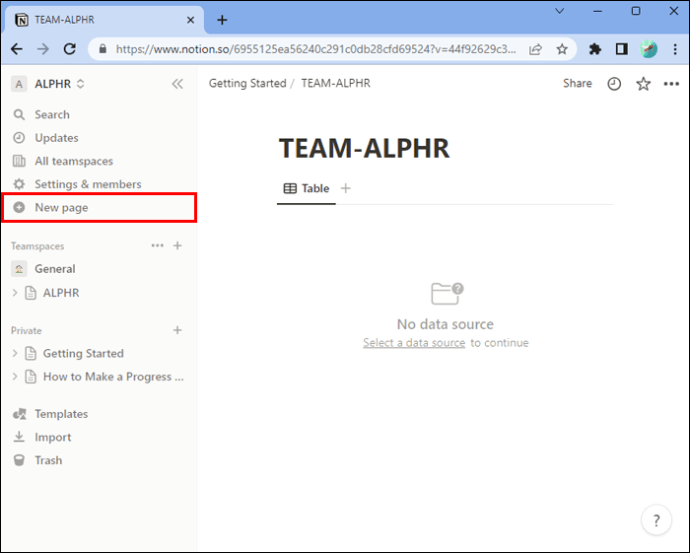The image size is (690, 553).
Task: Open Trash
Action: 99,461
